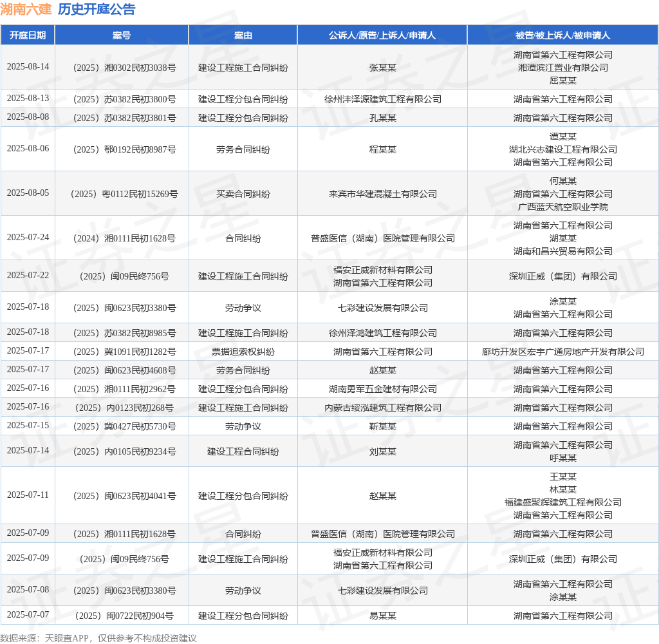Select the date 2025-07-08

(x=28, y=590)
